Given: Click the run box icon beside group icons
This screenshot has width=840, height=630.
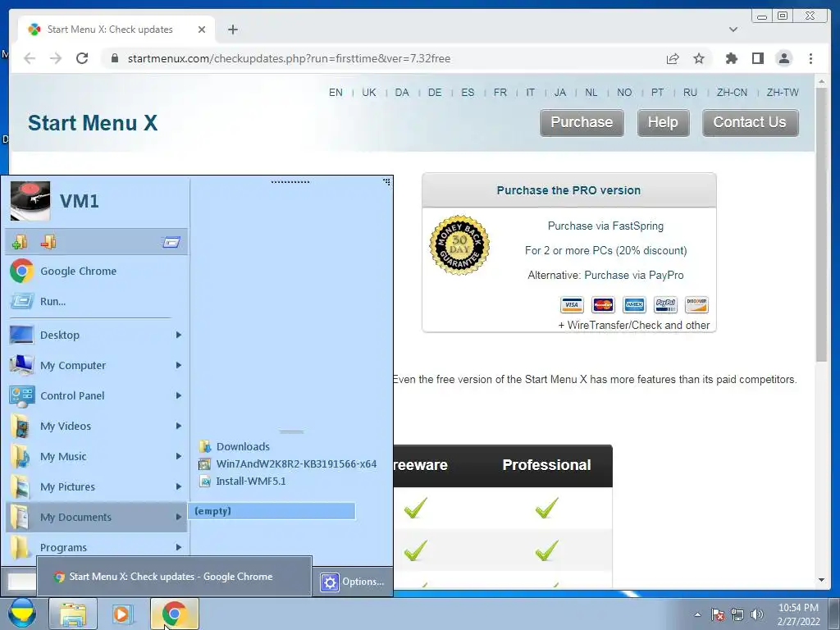Looking at the screenshot, I should [x=171, y=243].
